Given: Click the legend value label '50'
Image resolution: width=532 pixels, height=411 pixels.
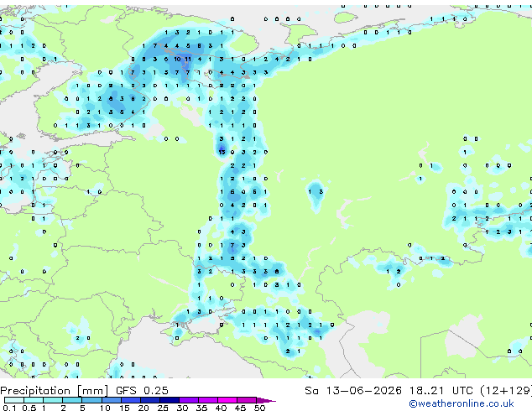Looking at the screenshot, I should point(260,408).
